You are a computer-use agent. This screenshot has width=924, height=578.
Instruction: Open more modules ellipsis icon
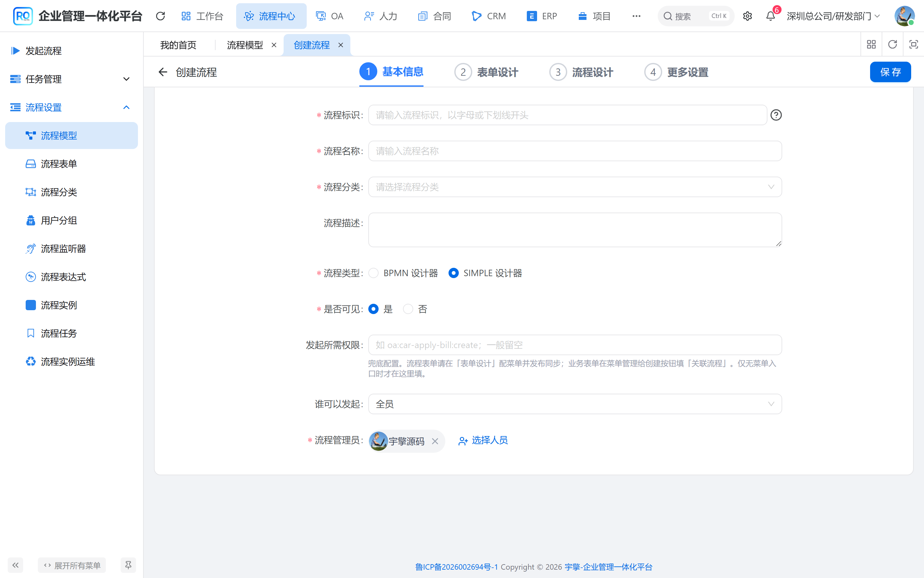(636, 16)
